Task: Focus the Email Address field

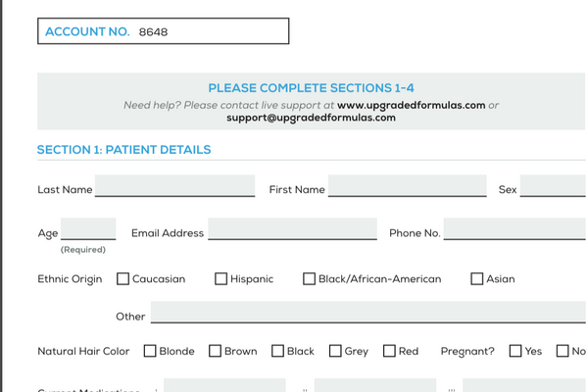Action: click(x=292, y=229)
